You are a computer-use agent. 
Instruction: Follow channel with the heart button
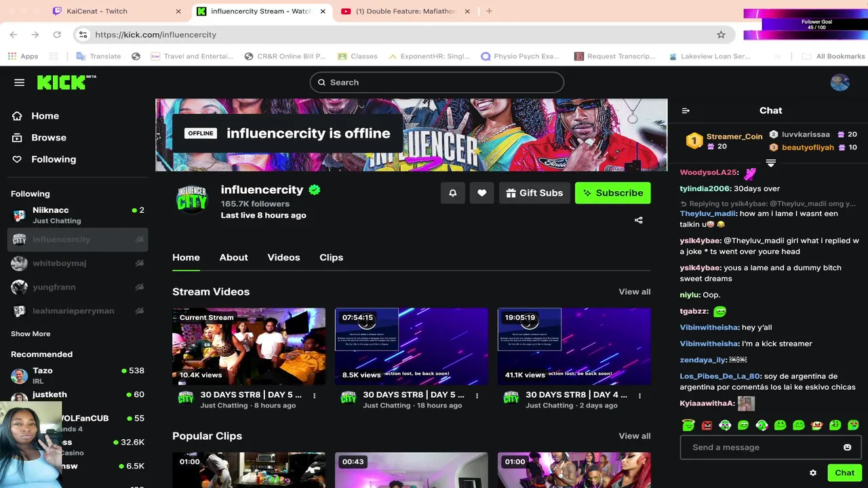pos(481,193)
